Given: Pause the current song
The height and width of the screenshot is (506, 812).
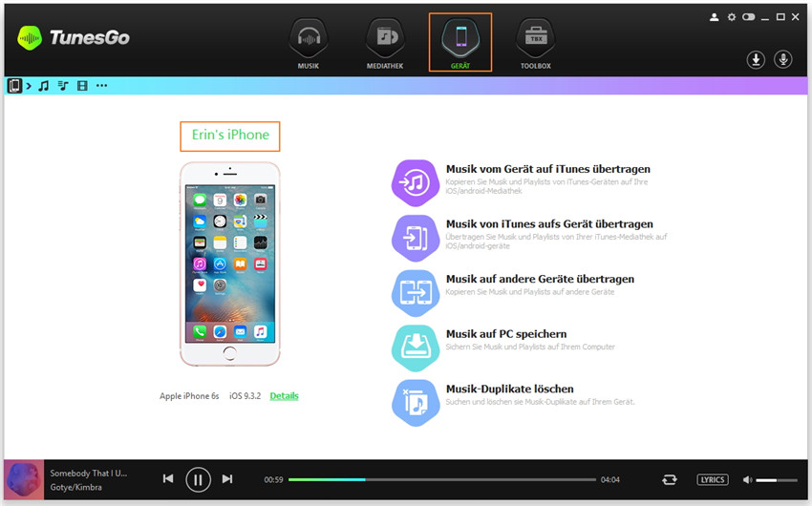Looking at the screenshot, I should pyautogui.click(x=198, y=479).
